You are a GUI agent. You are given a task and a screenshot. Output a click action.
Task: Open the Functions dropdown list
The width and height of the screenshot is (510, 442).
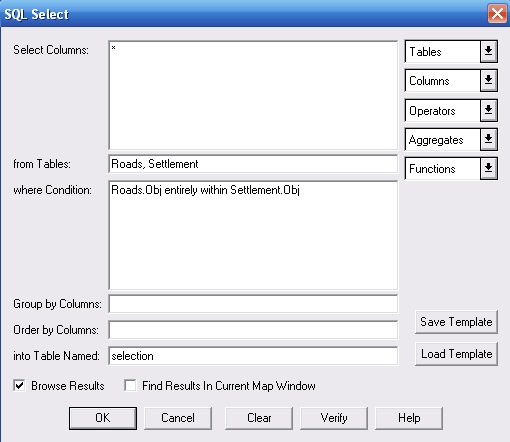(451, 168)
